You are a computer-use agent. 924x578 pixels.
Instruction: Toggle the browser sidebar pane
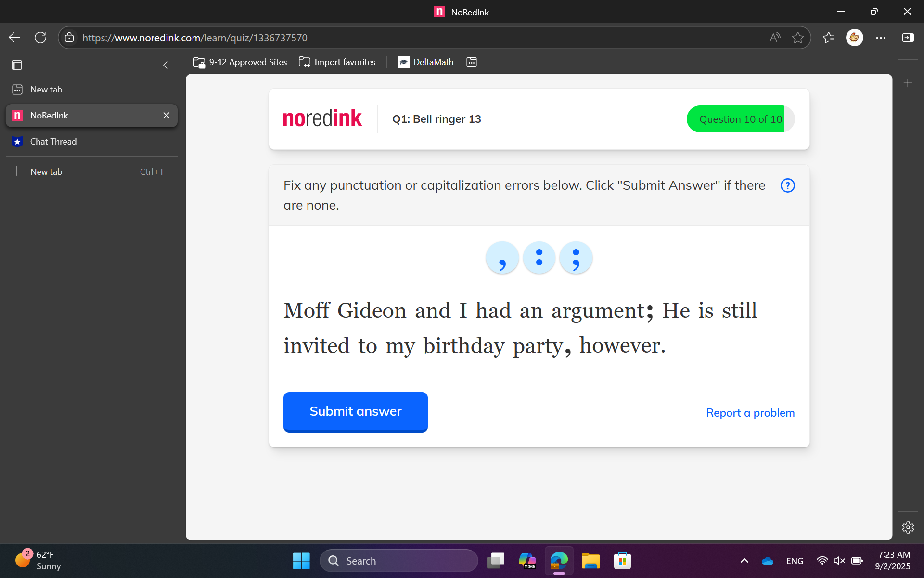(x=17, y=65)
